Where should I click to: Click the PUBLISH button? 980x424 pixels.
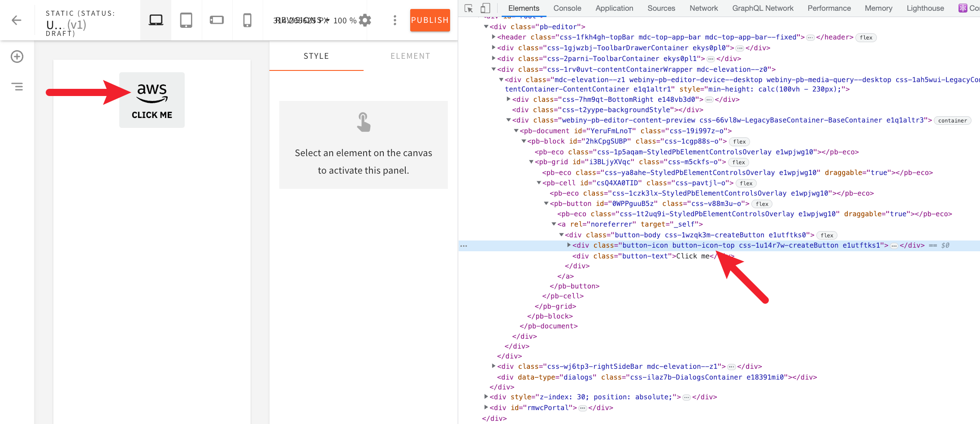(x=429, y=20)
